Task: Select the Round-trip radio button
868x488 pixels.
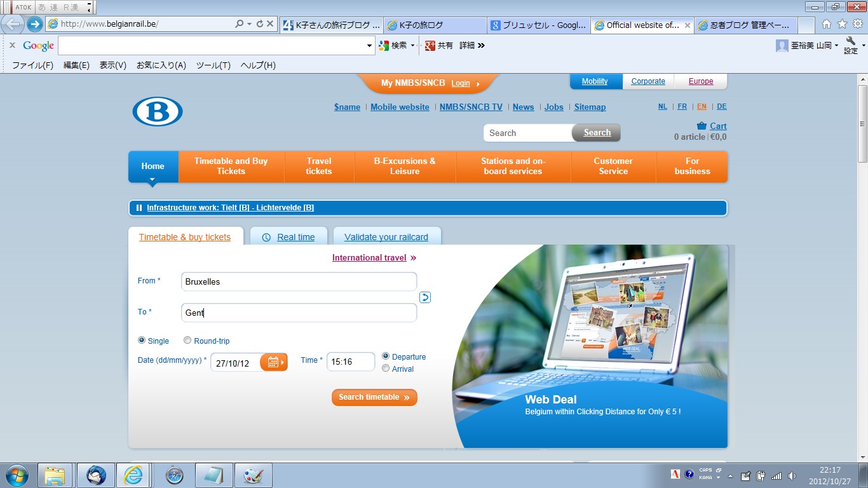Action: click(187, 341)
